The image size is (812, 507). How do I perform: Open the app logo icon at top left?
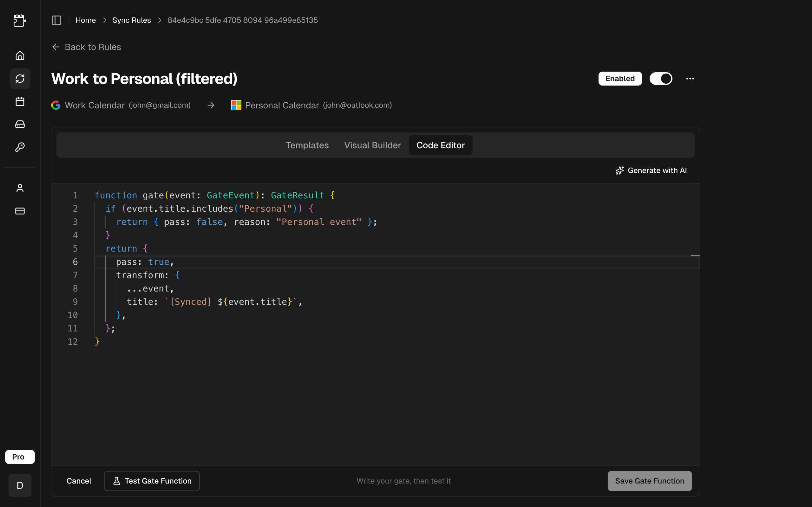pyautogui.click(x=20, y=21)
